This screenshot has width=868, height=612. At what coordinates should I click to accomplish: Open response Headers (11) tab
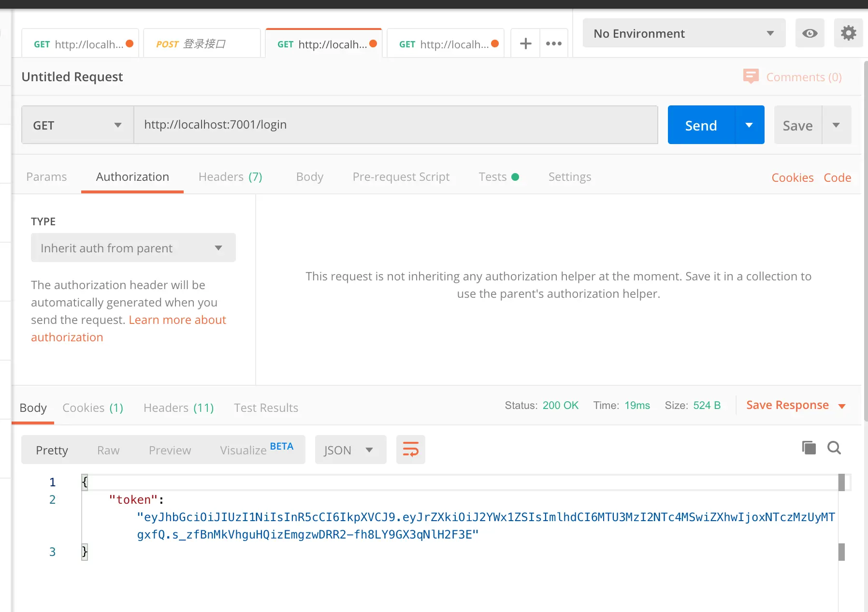(179, 408)
